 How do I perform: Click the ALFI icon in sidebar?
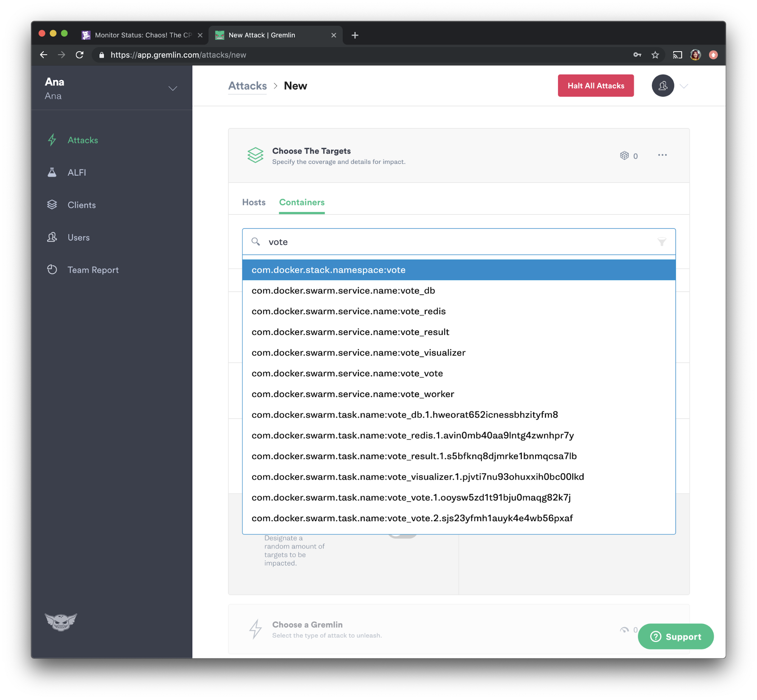(x=53, y=172)
